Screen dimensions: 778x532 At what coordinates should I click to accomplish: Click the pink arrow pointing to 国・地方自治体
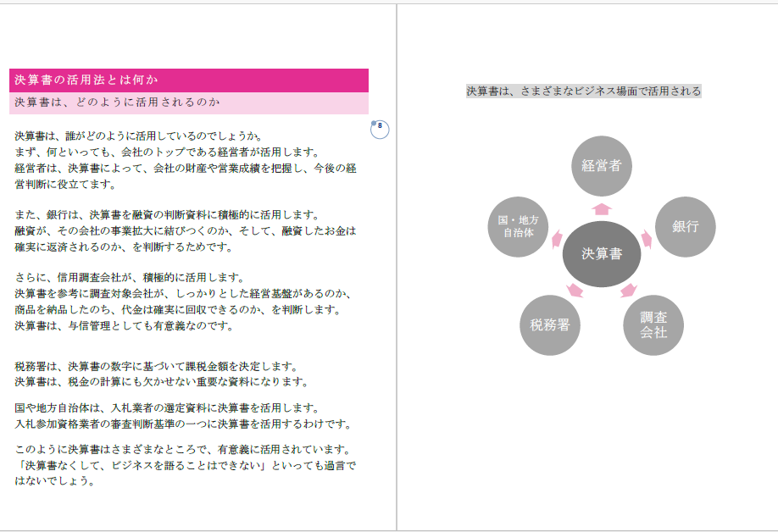557,239
